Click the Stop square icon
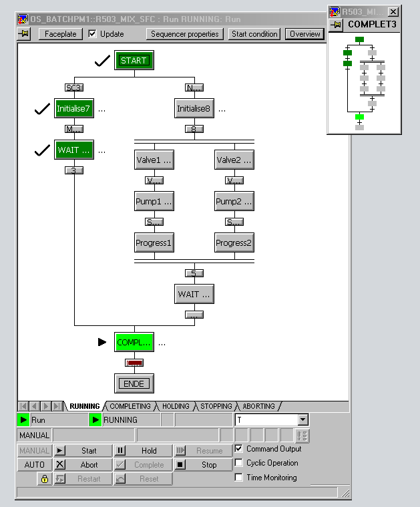Image resolution: width=420 pixels, height=507 pixels. (180, 465)
